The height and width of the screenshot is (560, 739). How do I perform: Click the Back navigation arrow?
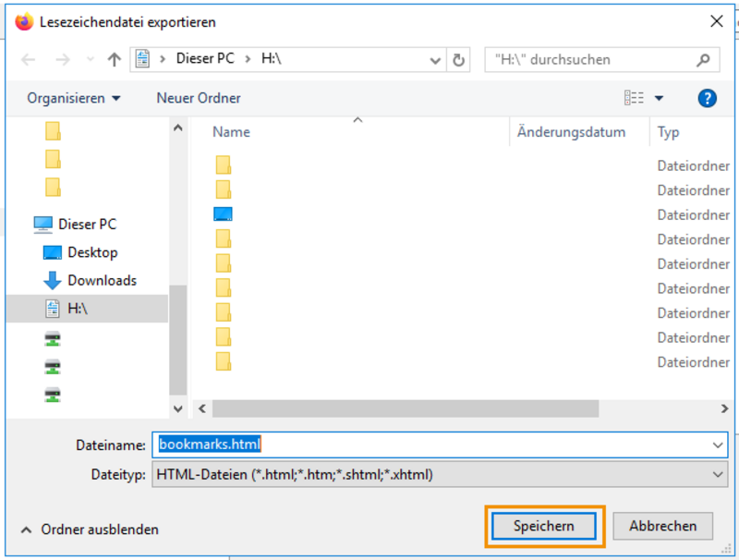coord(29,60)
